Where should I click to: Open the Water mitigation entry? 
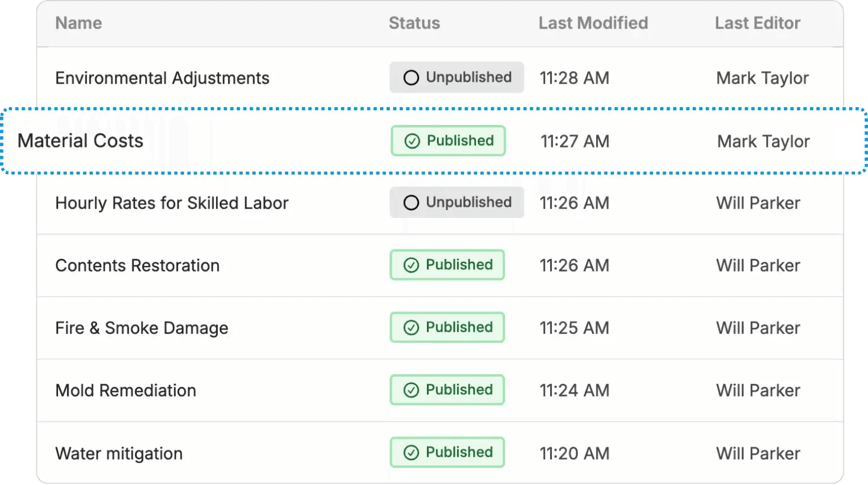point(119,454)
